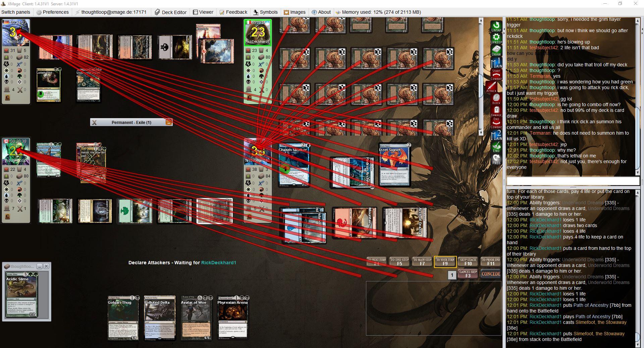Click Termaran's experience counter XP icon
The height and width of the screenshot is (348, 644).
[x=19, y=64]
